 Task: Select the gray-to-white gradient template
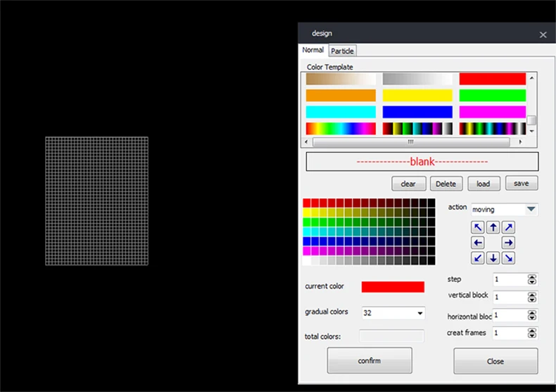[417, 79]
